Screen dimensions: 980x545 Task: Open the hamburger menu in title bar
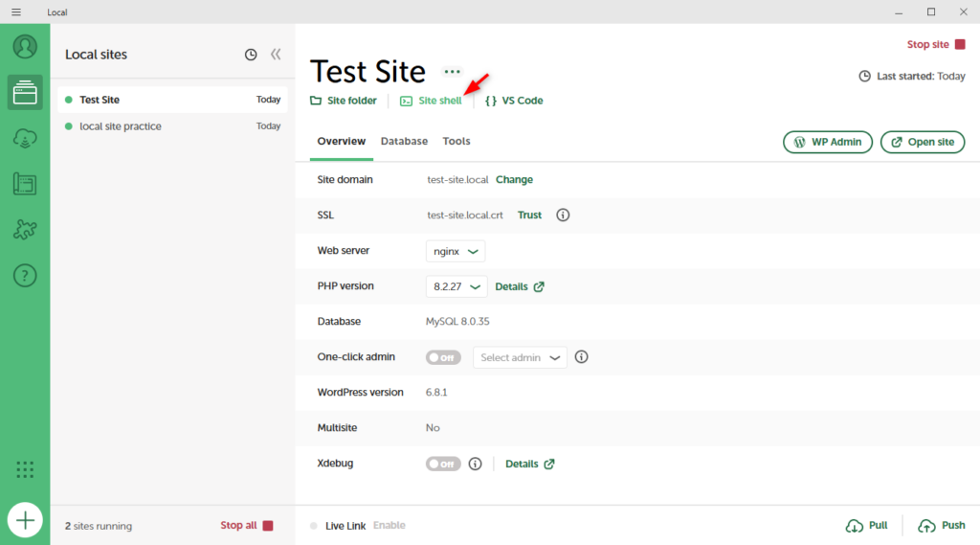(16, 11)
